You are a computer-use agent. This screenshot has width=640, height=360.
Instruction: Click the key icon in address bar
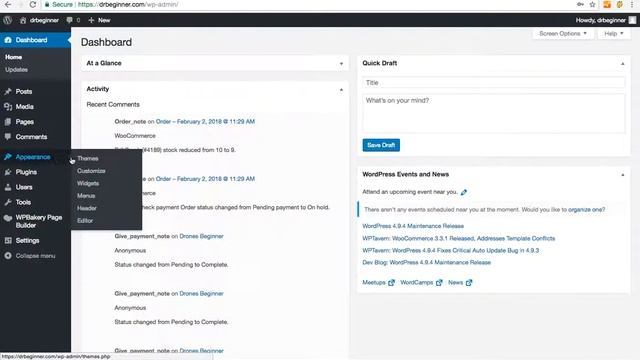point(580,4)
